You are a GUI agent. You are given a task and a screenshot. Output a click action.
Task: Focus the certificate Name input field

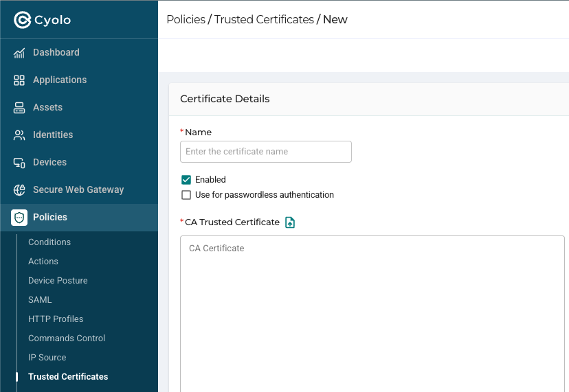[266, 152]
